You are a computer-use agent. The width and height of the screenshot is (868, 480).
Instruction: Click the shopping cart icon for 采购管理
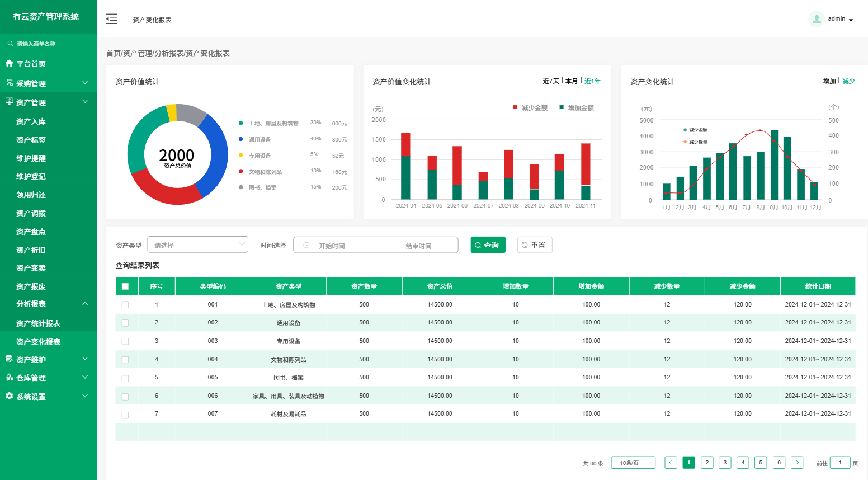click(9, 83)
